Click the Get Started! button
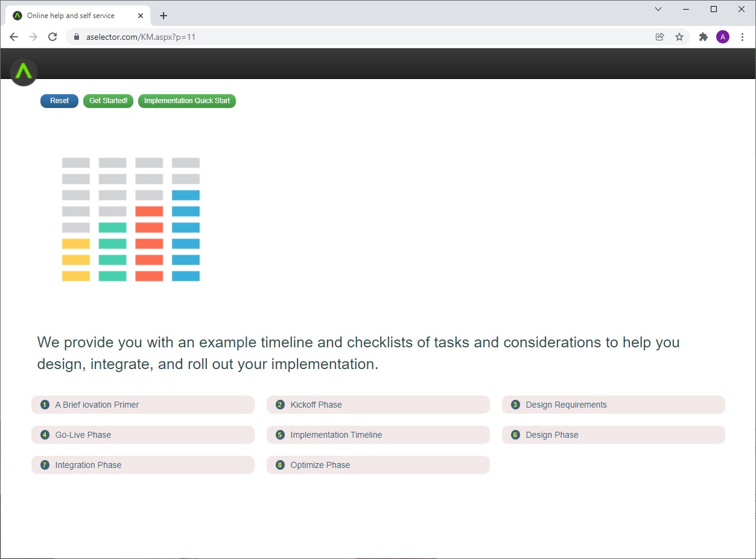756x559 pixels. point(109,101)
